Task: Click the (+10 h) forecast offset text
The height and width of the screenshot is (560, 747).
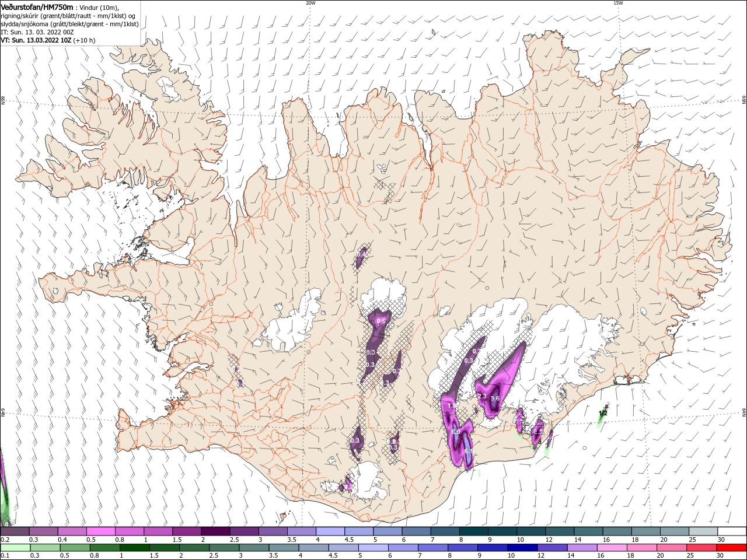Action: point(85,40)
